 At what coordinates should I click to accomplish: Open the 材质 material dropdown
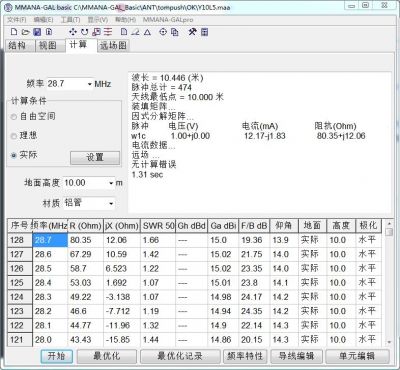click(x=111, y=203)
